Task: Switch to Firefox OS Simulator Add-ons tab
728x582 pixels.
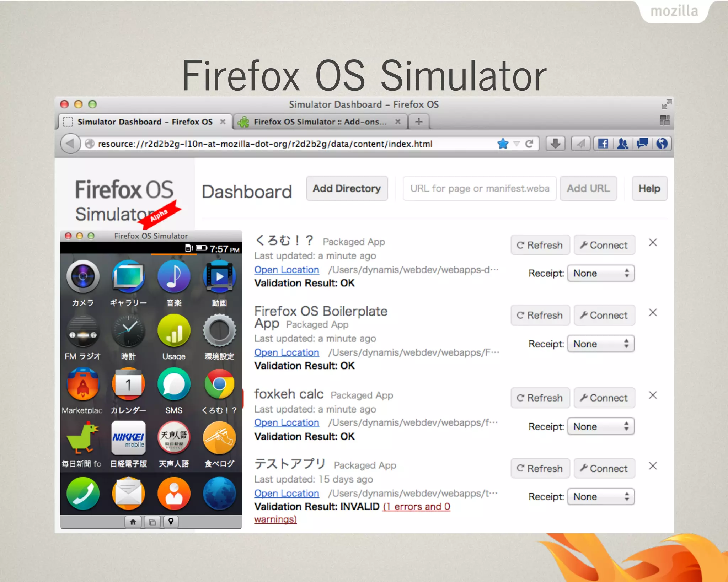Action: coord(320,122)
